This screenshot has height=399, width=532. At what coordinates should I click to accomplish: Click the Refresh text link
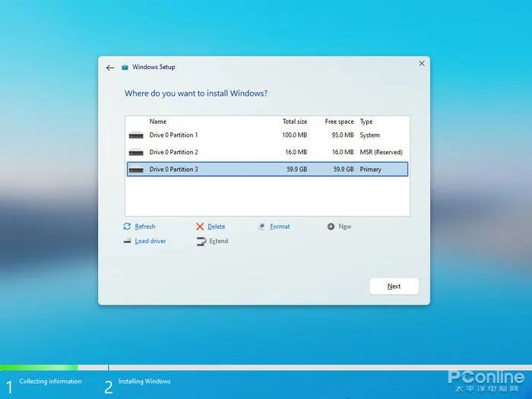click(x=144, y=226)
